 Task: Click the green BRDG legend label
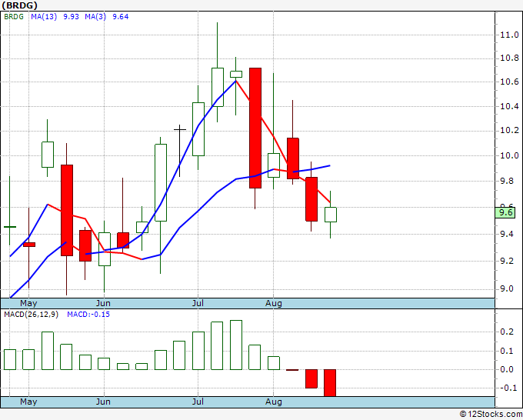(14, 17)
